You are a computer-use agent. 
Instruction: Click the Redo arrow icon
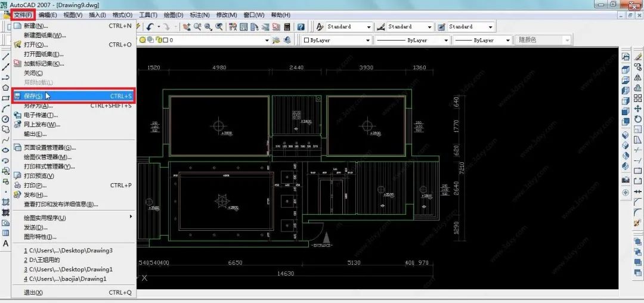tap(166, 27)
